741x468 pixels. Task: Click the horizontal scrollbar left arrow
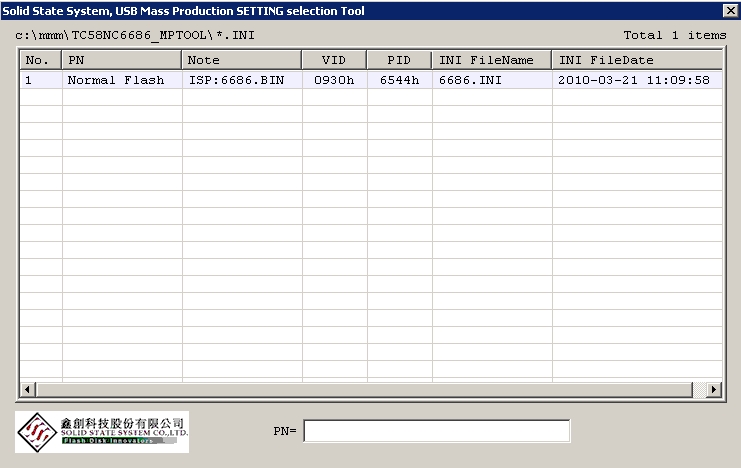[27, 390]
